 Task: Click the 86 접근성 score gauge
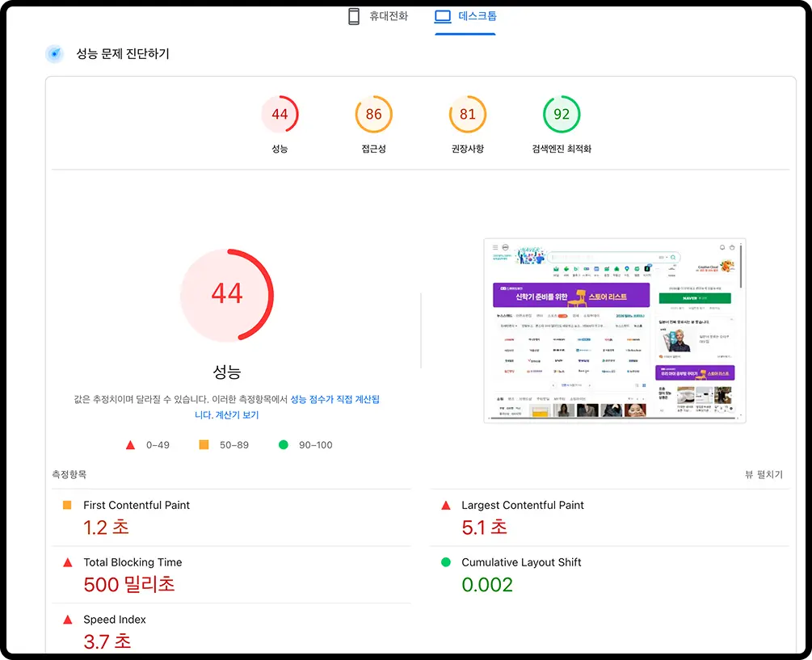pyautogui.click(x=373, y=114)
